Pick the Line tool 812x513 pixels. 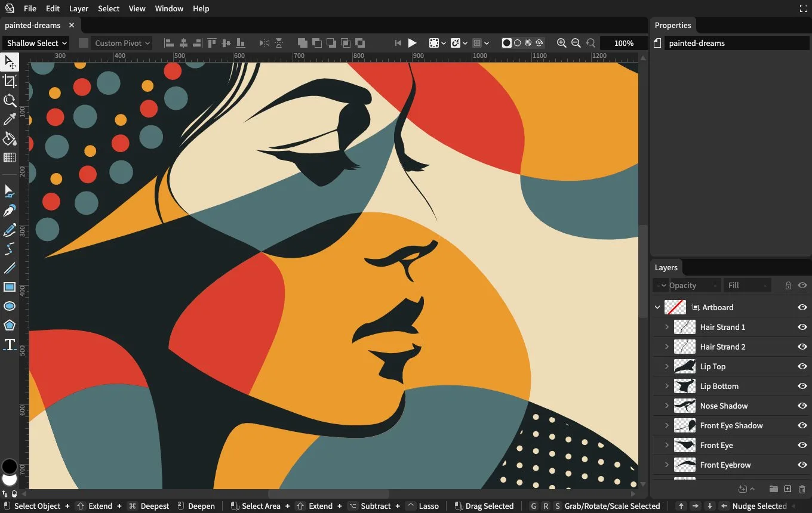pos(10,268)
